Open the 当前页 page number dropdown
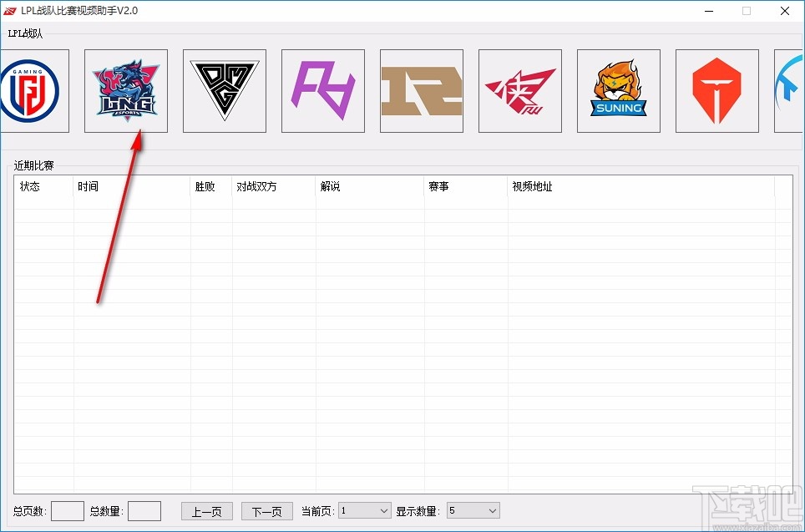Viewport: 805px width, 532px height. point(363,510)
